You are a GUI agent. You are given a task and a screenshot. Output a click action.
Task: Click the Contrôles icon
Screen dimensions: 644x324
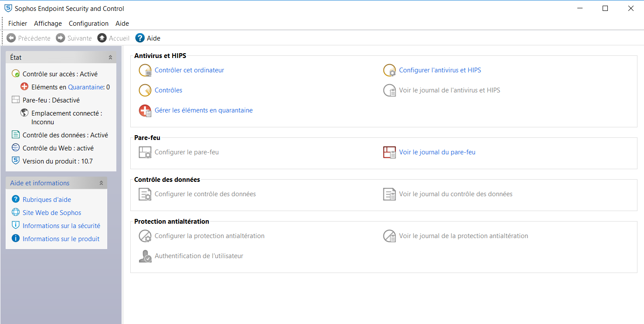click(145, 90)
